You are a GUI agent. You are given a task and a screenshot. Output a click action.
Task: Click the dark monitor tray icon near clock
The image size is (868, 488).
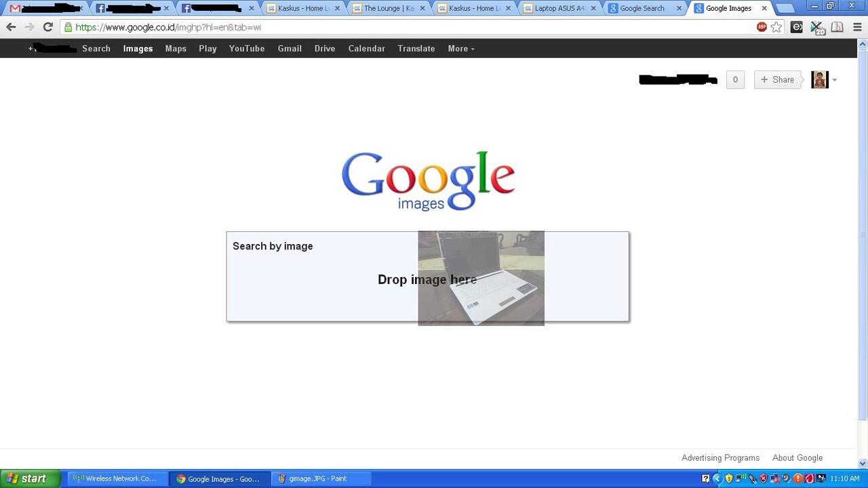821,479
